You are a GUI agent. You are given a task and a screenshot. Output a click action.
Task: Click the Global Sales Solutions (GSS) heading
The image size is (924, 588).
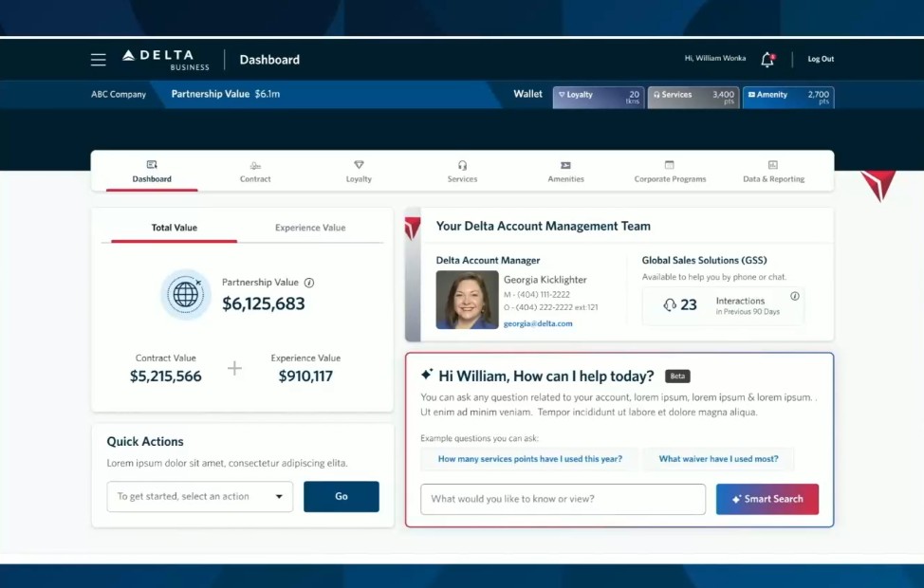(x=704, y=261)
